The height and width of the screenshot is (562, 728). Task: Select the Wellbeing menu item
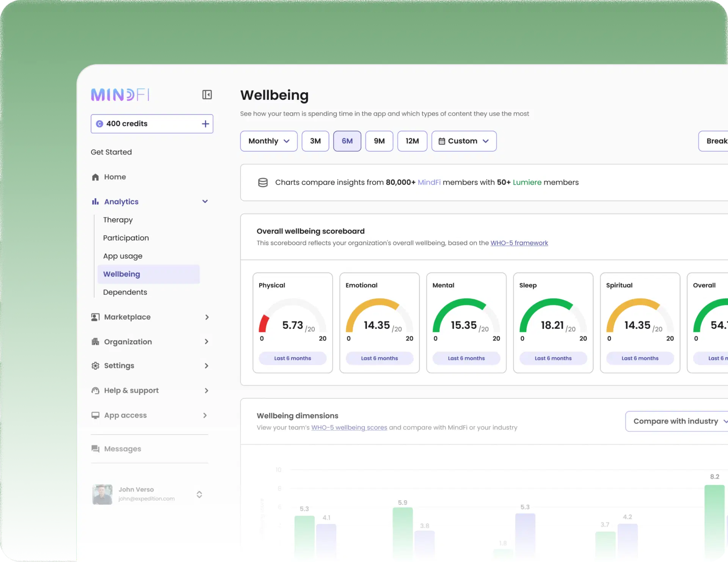click(149, 274)
